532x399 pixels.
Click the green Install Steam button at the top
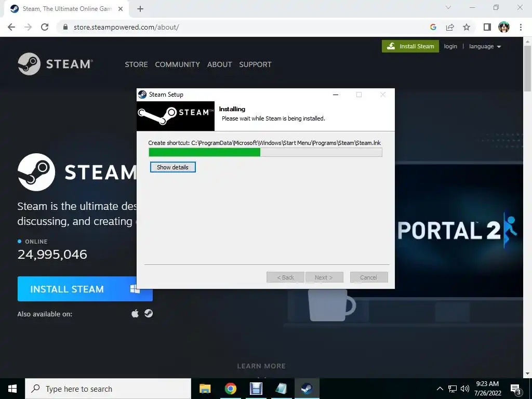(410, 46)
